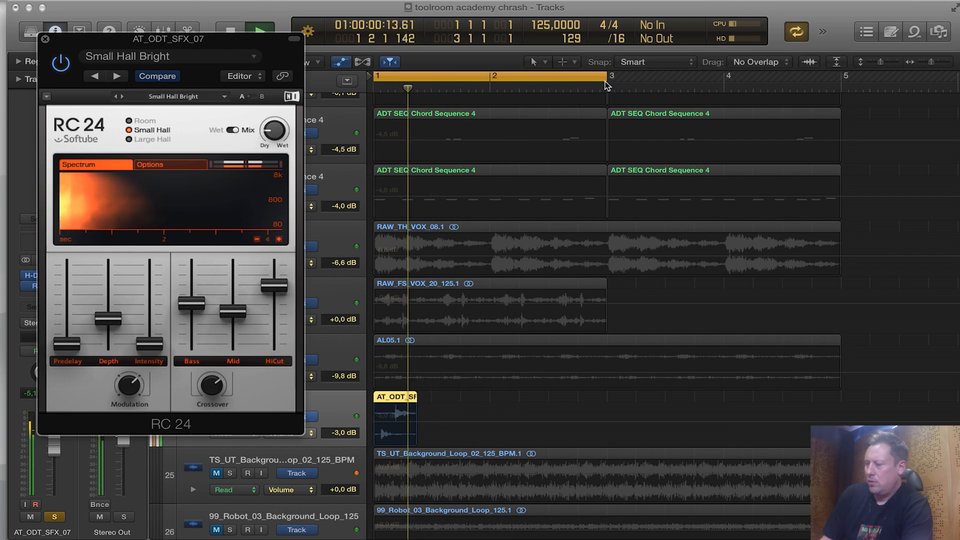Click track 26 blue audio icon
The height and width of the screenshot is (540, 960).
click(x=193, y=524)
